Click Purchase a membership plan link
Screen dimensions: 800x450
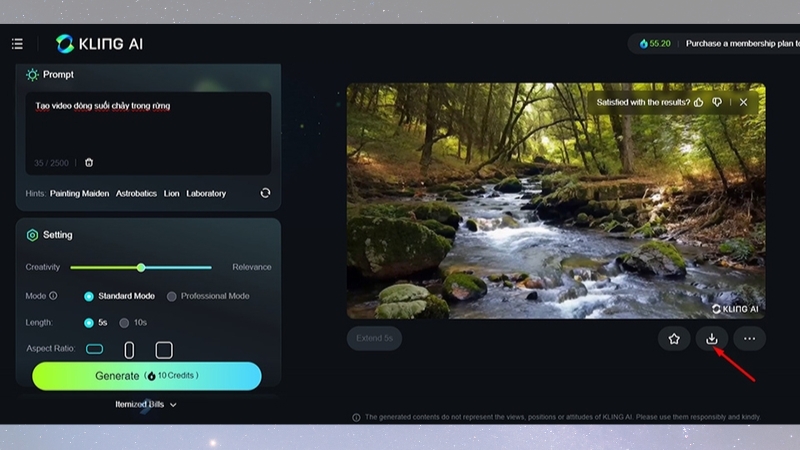coord(741,44)
